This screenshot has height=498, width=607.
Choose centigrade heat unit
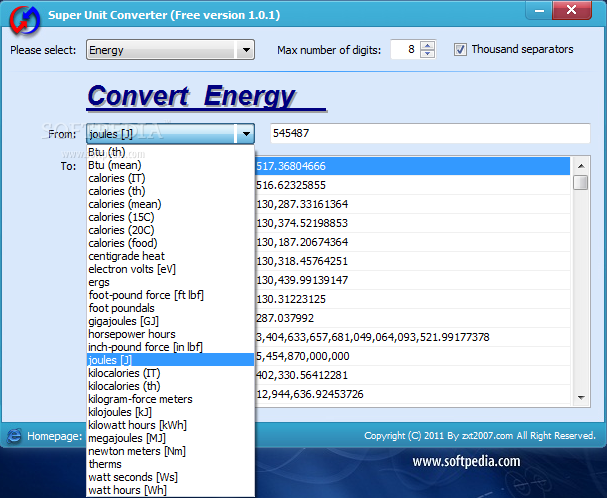click(x=170, y=256)
